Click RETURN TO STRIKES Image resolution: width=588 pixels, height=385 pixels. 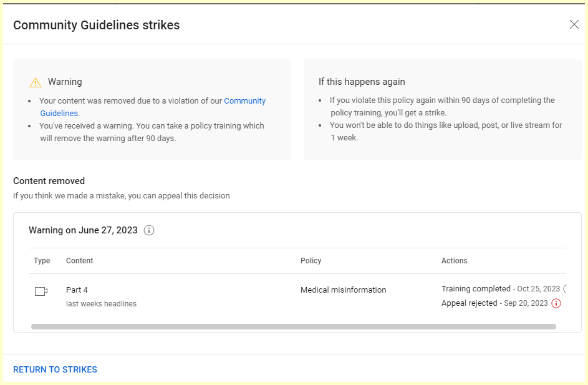(55, 369)
